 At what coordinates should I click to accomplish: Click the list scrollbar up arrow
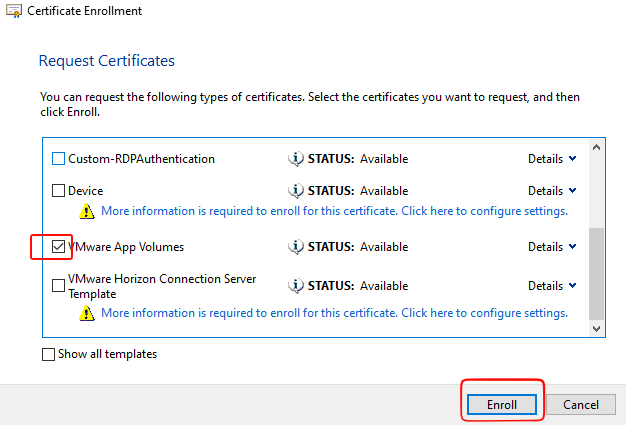point(596,147)
